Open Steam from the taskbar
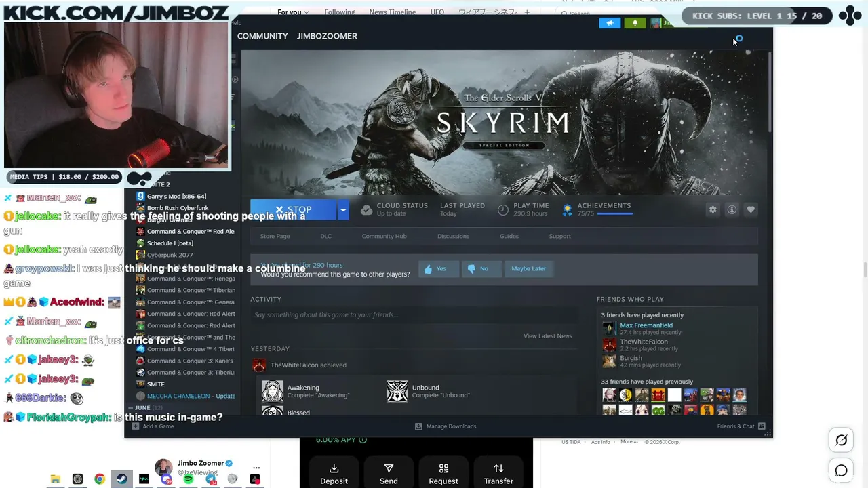Screen dimensions: 868x488 coord(122,479)
